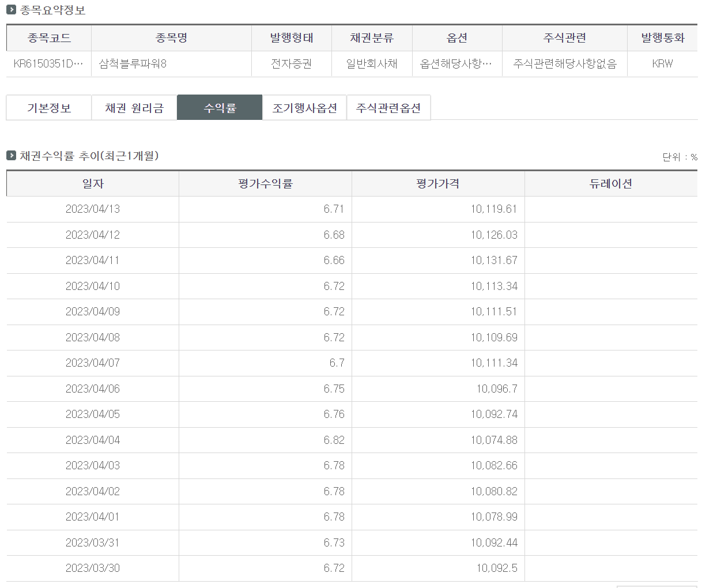Click the price 10,111.51
Image resolution: width=702 pixels, height=588 pixels.
pos(494,312)
